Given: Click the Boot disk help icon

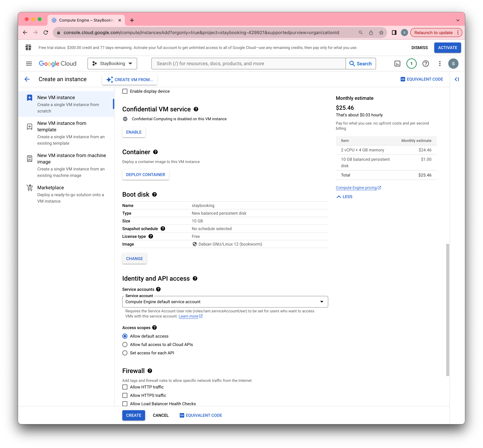Looking at the screenshot, I should point(155,194).
